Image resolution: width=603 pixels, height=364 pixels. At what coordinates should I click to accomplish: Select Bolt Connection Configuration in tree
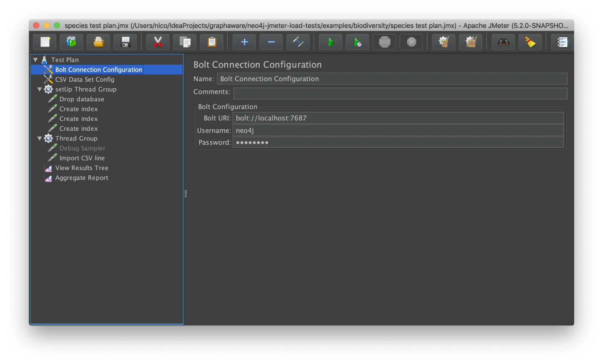pos(99,70)
